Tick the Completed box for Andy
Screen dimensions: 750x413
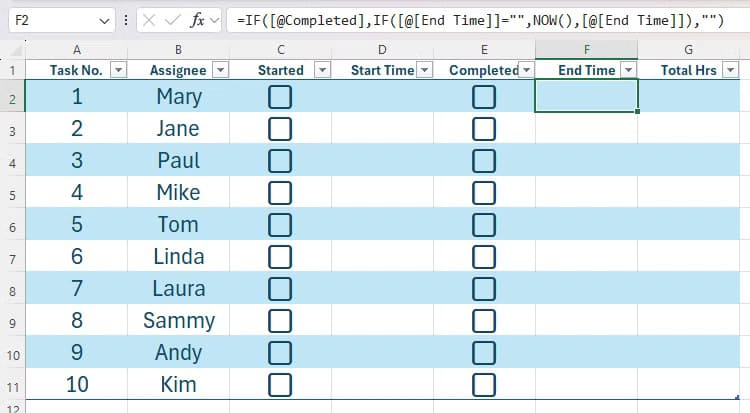(x=484, y=353)
